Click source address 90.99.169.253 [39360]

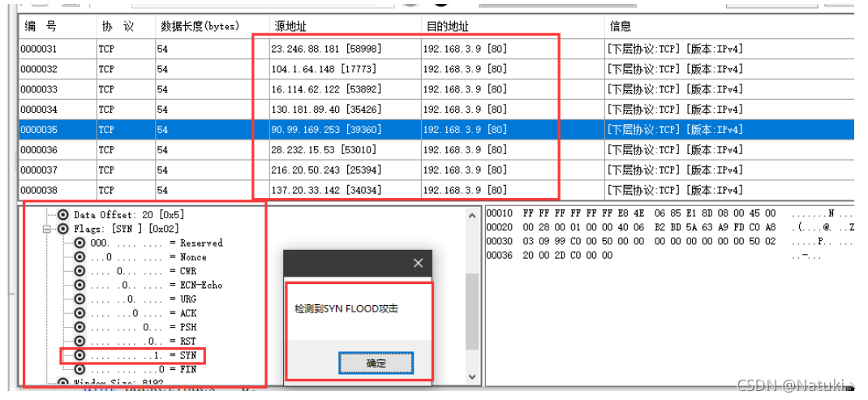(x=327, y=130)
